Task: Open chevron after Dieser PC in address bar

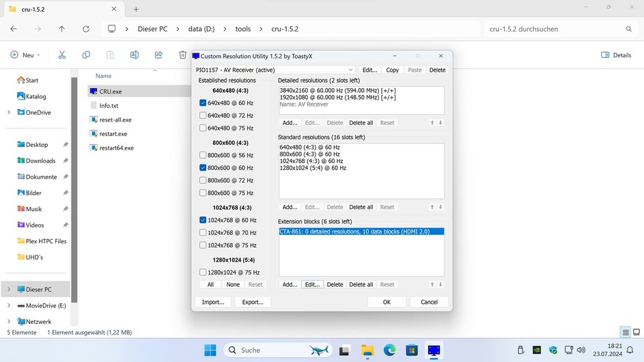Action: coord(178,29)
